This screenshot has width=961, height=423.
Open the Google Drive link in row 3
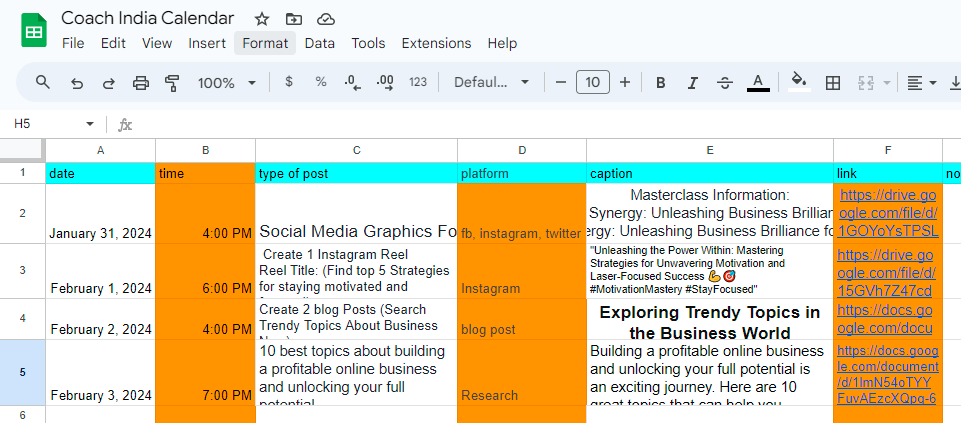click(x=886, y=273)
